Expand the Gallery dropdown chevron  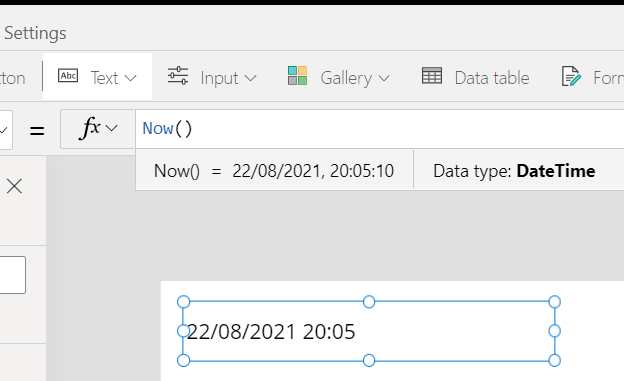pyautogui.click(x=384, y=78)
